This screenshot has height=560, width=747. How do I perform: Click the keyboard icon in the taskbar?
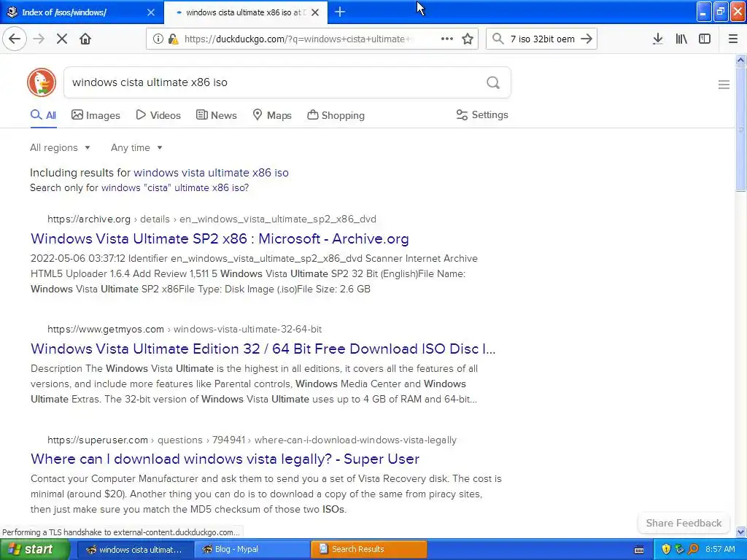[639, 550]
